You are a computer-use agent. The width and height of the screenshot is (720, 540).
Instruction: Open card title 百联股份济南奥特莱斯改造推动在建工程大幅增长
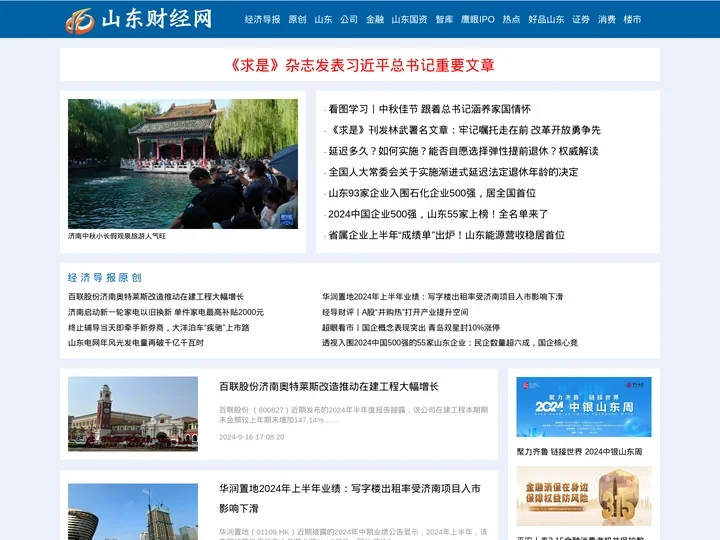328,387
